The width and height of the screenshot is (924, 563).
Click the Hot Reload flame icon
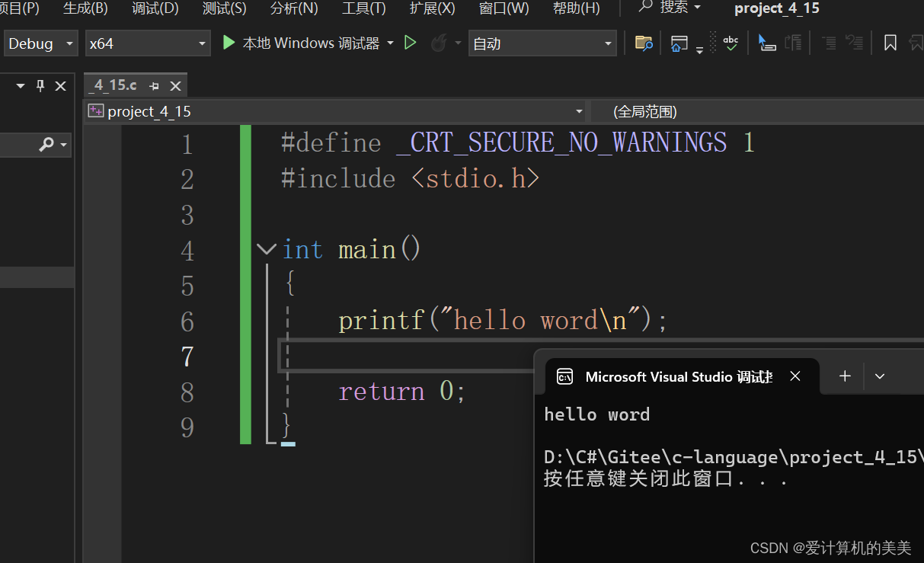click(438, 43)
